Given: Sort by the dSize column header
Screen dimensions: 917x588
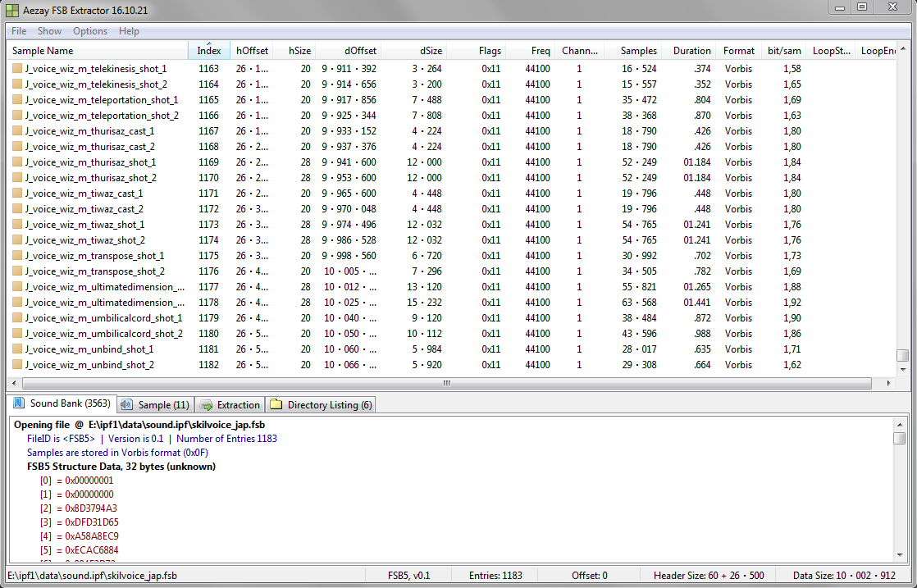Looking at the screenshot, I should pyautogui.click(x=415, y=50).
